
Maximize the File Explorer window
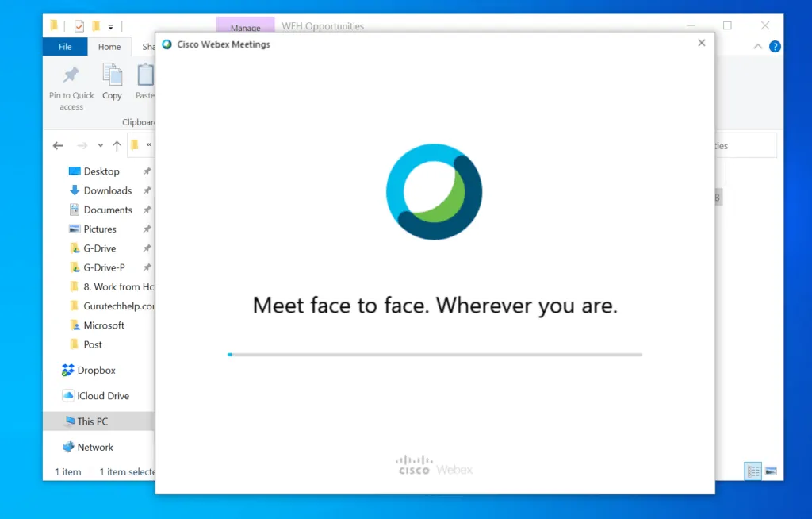pyautogui.click(x=728, y=25)
